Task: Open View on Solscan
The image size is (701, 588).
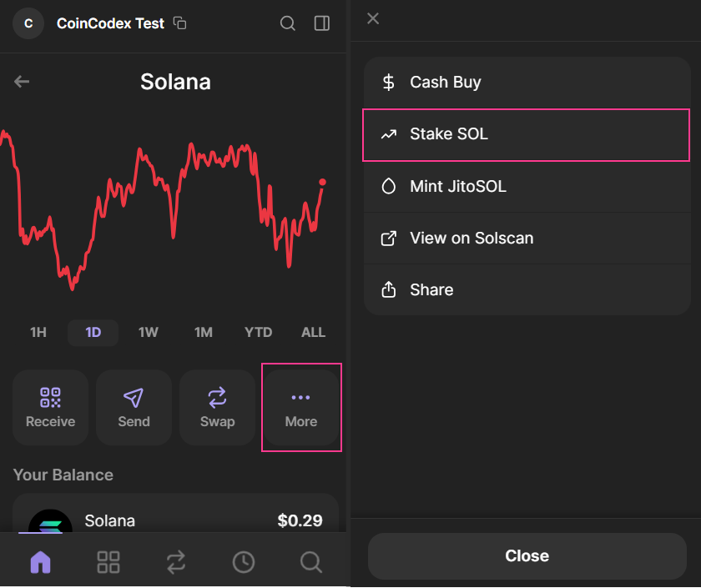Action: (x=527, y=238)
